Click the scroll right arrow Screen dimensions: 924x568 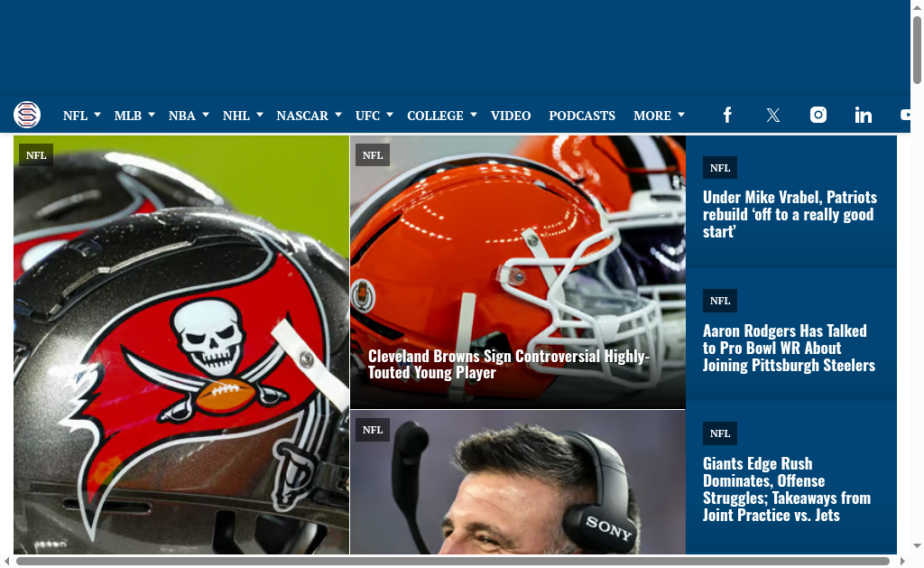point(902,561)
